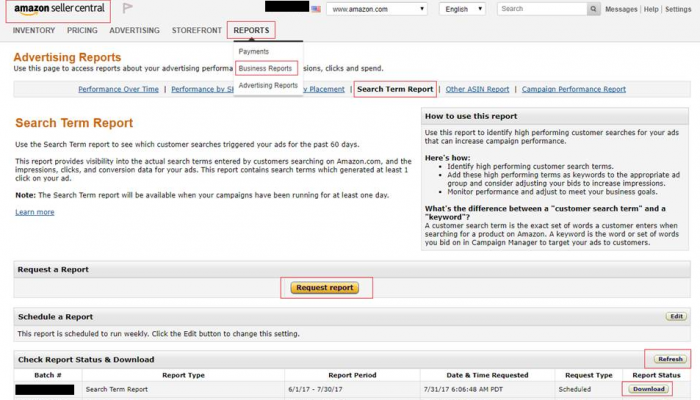The width and height of the screenshot is (700, 400).
Task: Open the Search Term Report tab
Action: pyautogui.click(x=395, y=89)
